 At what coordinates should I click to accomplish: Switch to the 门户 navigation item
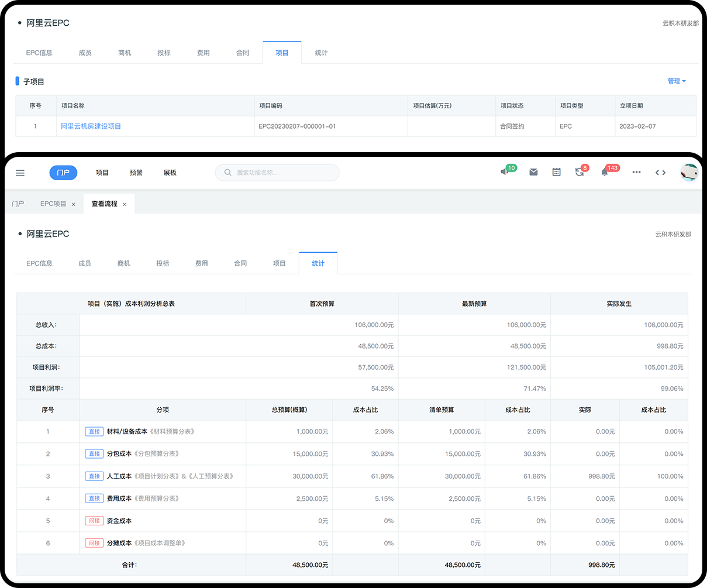click(x=63, y=173)
